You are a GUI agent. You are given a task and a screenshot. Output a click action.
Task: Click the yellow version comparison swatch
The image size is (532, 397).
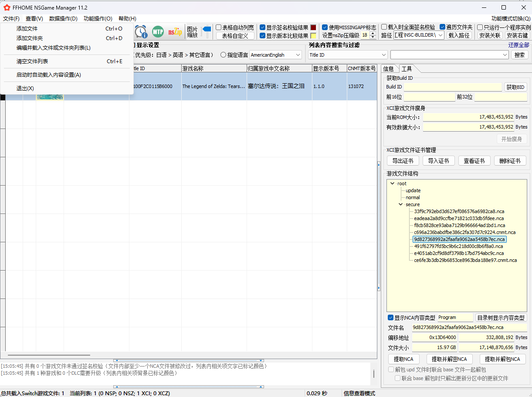pos(313,36)
